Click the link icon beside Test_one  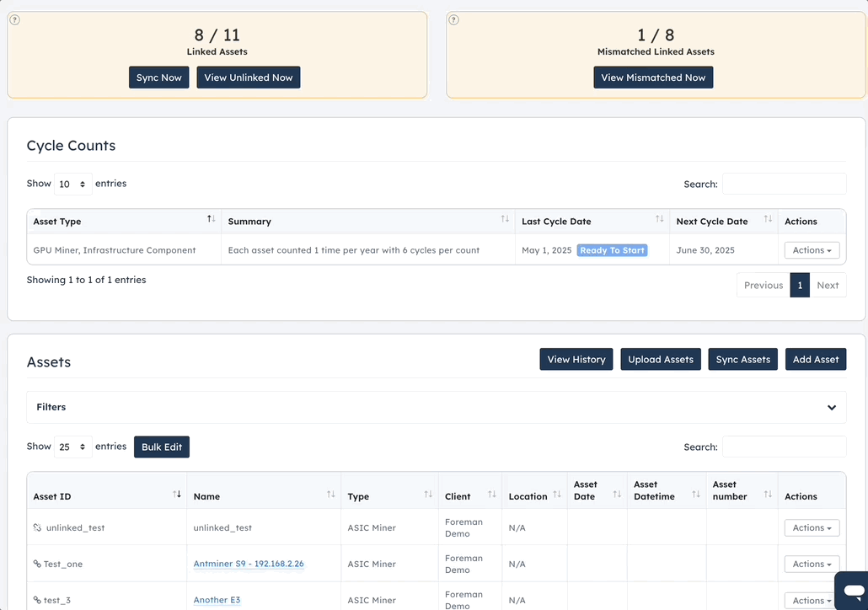point(37,564)
